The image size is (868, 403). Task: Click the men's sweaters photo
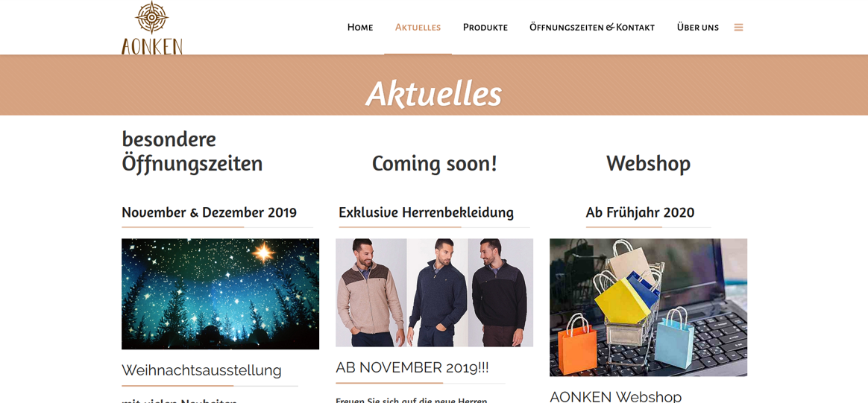coord(435,293)
